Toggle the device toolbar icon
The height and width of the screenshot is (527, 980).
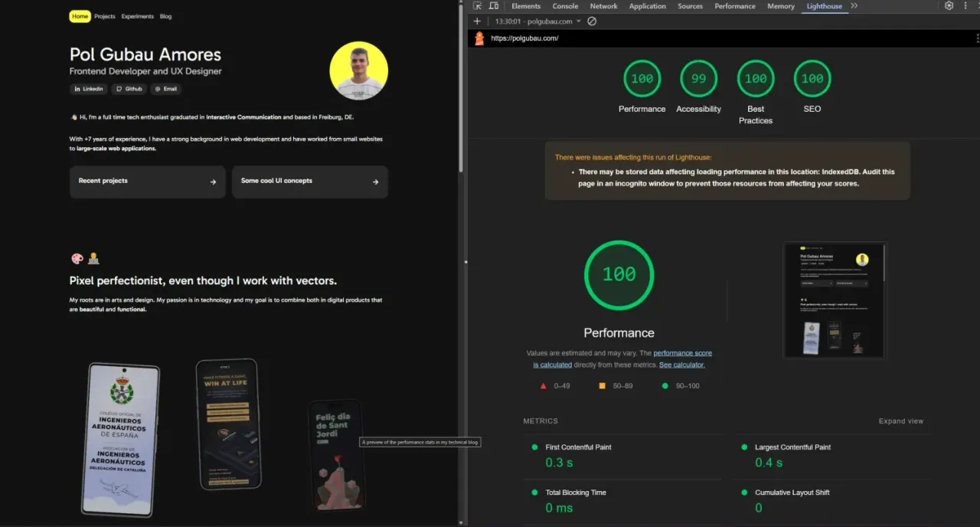coord(493,6)
